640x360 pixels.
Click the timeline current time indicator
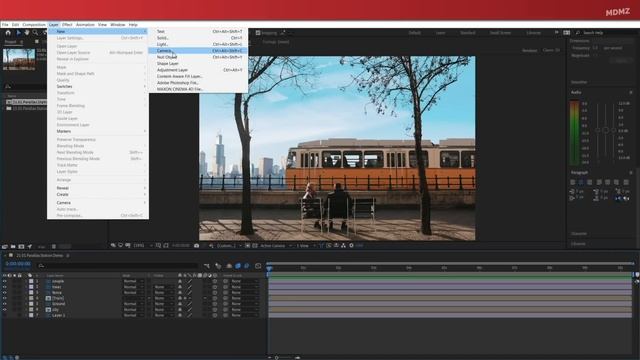click(269, 269)
